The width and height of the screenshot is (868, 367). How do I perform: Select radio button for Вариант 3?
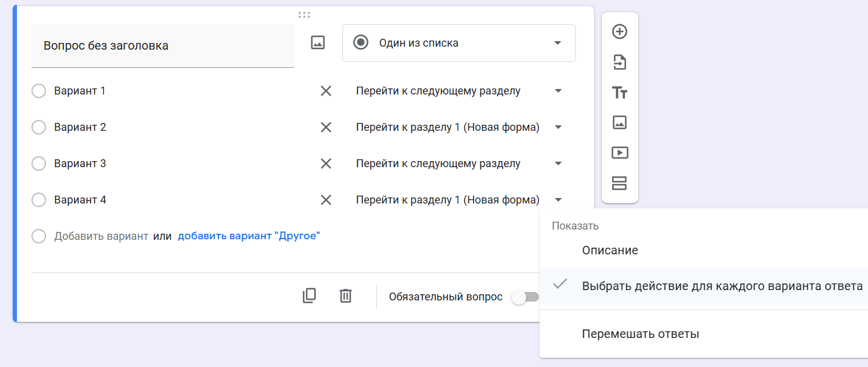coord(39,164)
